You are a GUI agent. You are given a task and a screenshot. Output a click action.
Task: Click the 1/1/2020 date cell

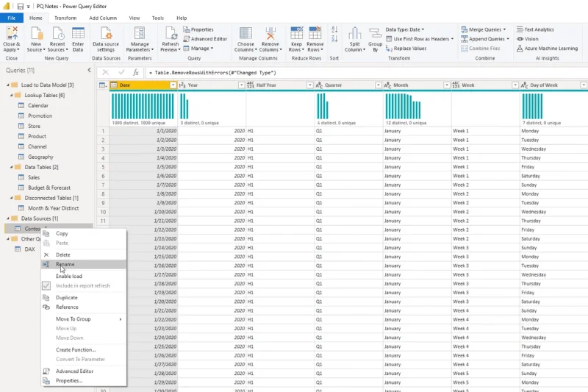143,131
